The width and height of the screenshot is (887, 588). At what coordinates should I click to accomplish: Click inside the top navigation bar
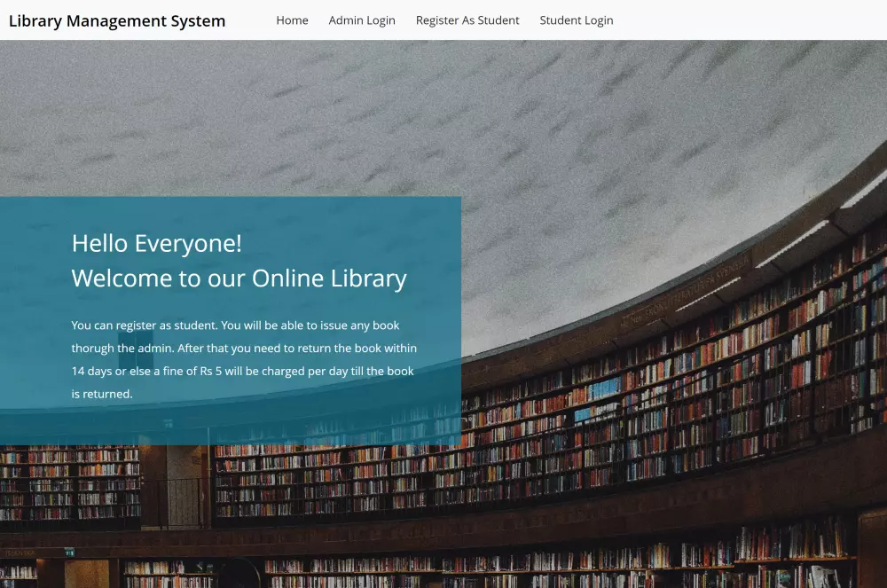(443, 20)
